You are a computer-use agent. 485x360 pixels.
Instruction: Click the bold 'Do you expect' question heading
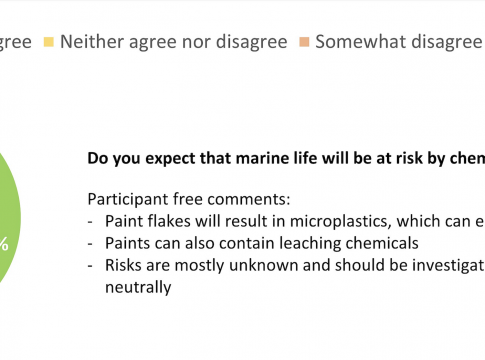coord(286,158)
